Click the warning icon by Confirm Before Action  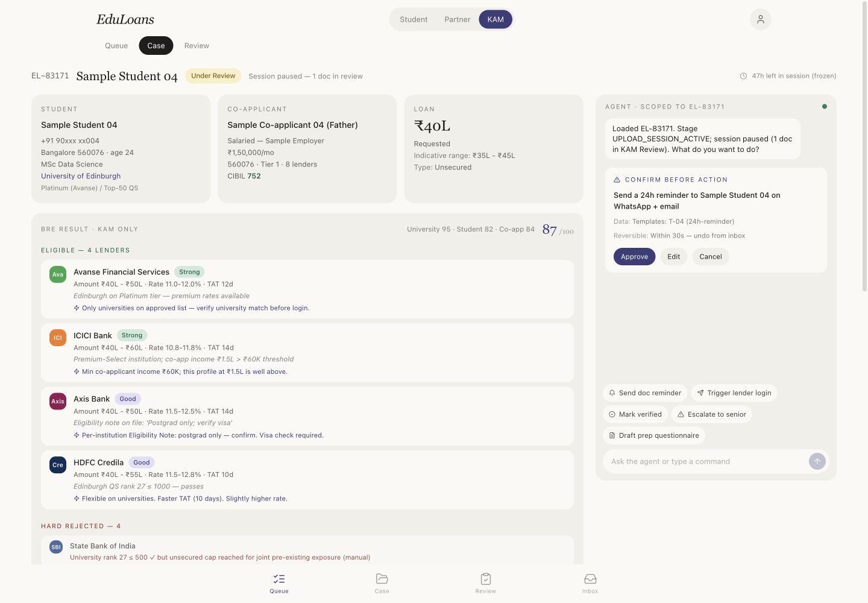click(617, 180)
